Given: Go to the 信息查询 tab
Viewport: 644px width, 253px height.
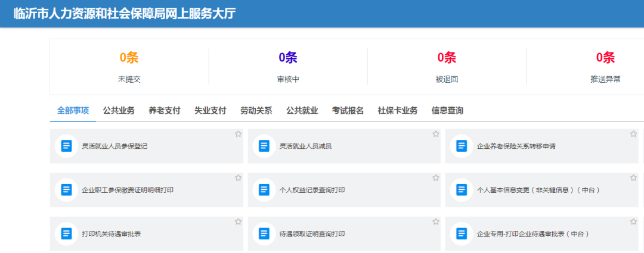Looking at the screenshot, I should [447, 110].
